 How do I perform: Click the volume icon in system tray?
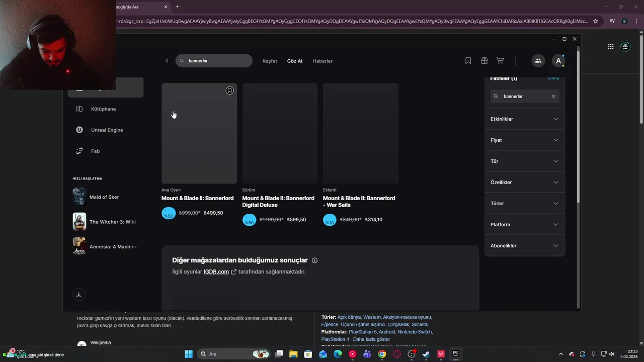pyautogui.click(x=612, y=354)
